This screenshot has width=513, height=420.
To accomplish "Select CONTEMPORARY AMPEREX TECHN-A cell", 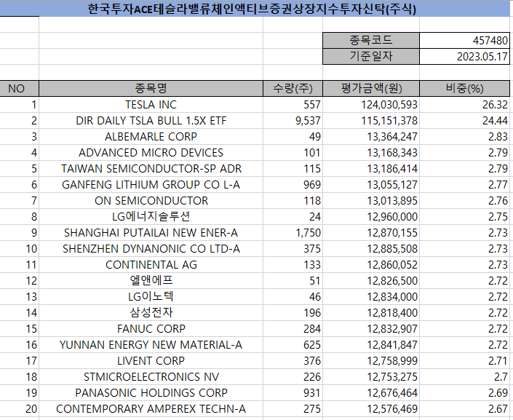I will (151, 410).
